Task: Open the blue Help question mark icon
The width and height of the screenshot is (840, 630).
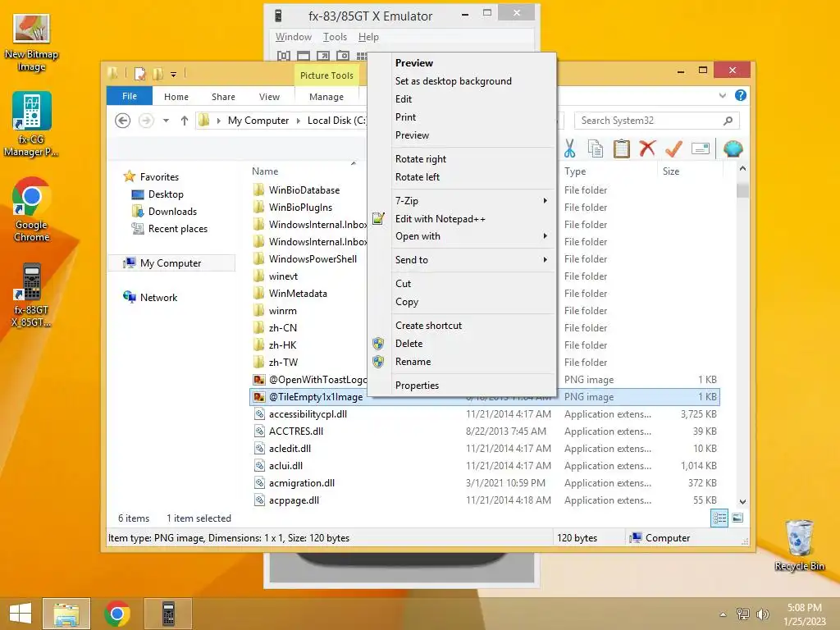Action: [x=741, y=95]
